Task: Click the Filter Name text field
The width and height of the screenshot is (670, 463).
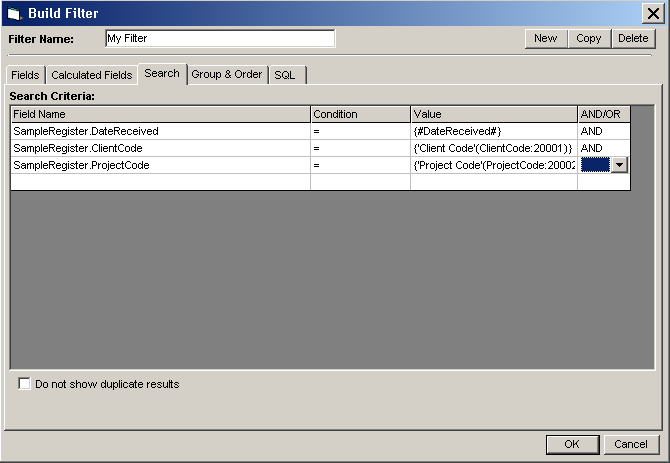Action: [x=219, y=38]
